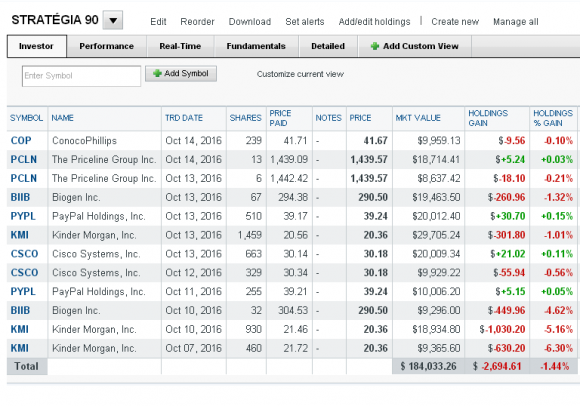
Task: Click the total $ -2,694.61 holdings gain
Action: 497,366
